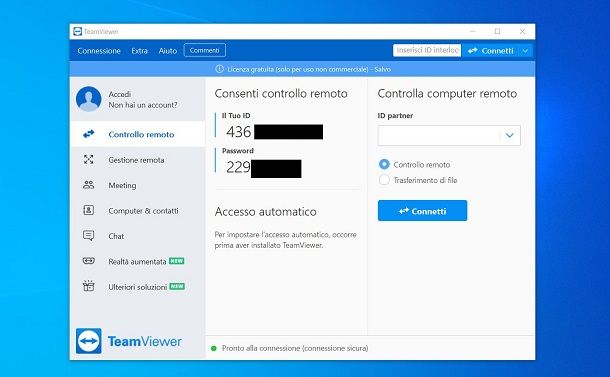Open the Connessione menu

99,51
